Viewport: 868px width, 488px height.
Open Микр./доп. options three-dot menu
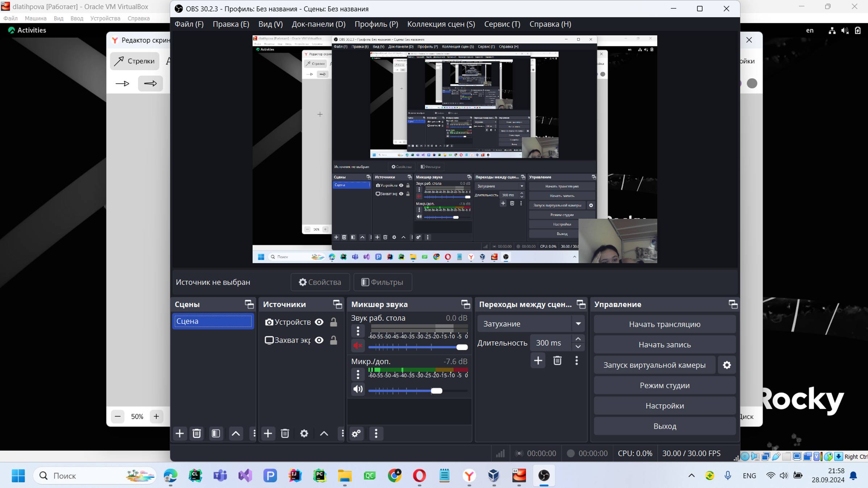pos(358,374)
